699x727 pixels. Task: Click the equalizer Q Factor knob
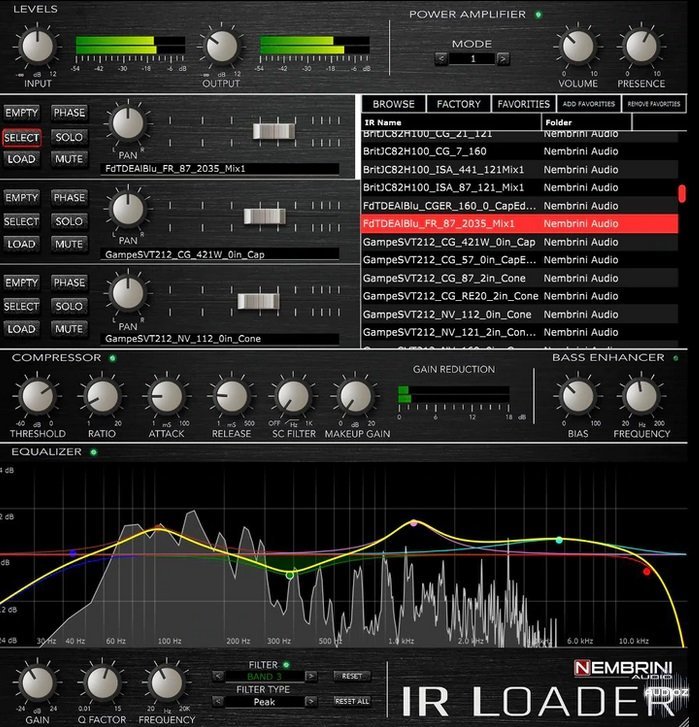coord(102,683)
